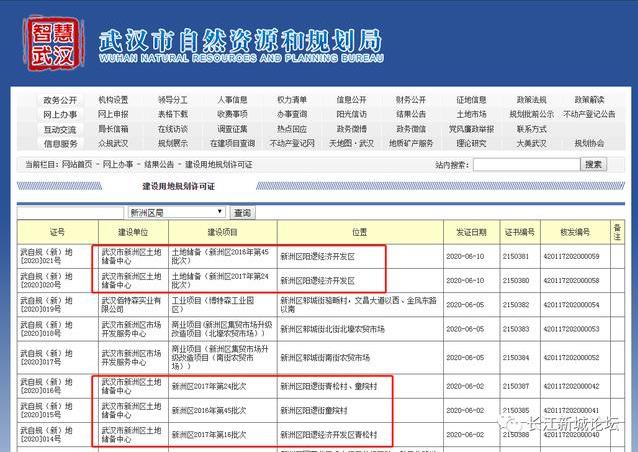
Task: Open the 政务公开 section tab
Action: 60,100
